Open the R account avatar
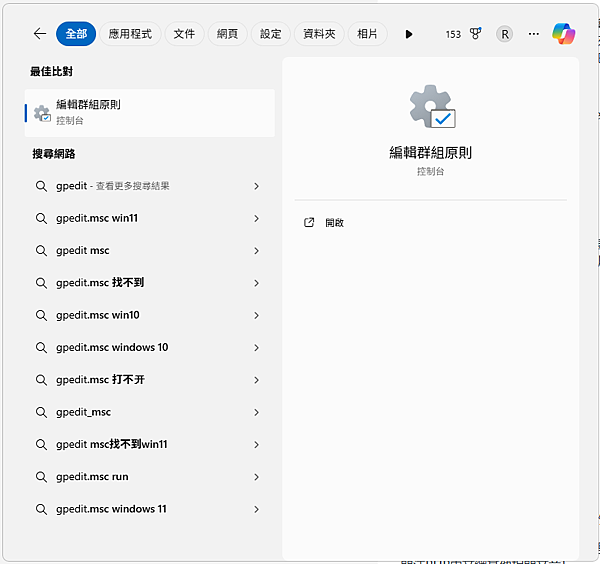The image size is (600, 564). 505,34
